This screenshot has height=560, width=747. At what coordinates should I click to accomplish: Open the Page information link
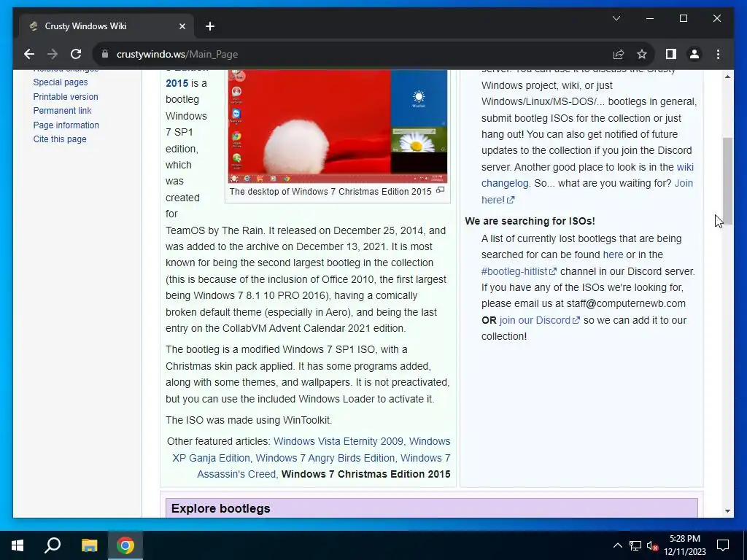pyautogui.click(x=66, y=125)
